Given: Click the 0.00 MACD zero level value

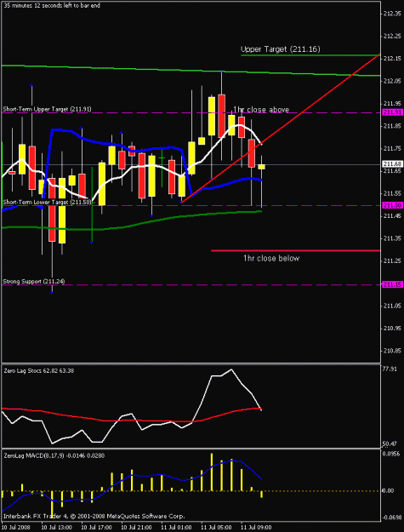Looking at the screenshot, I should click(389, 490).
